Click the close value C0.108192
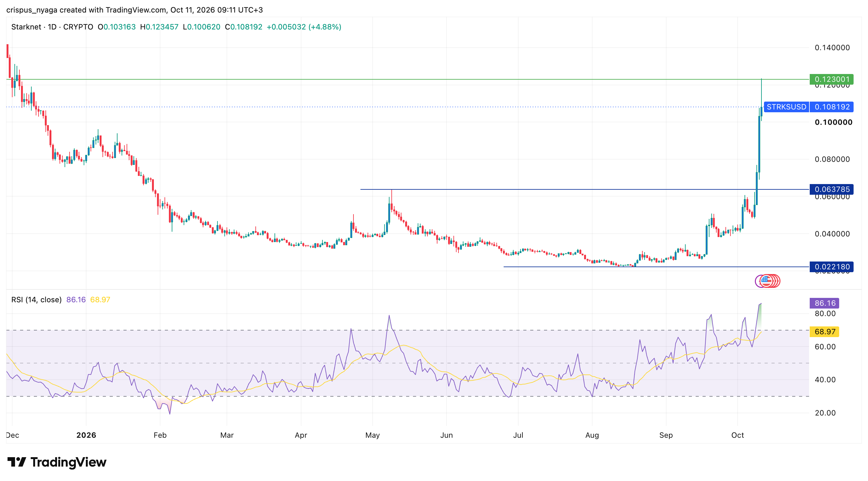Viewport: 868px width, 481px height. click(x=243, y=27)
